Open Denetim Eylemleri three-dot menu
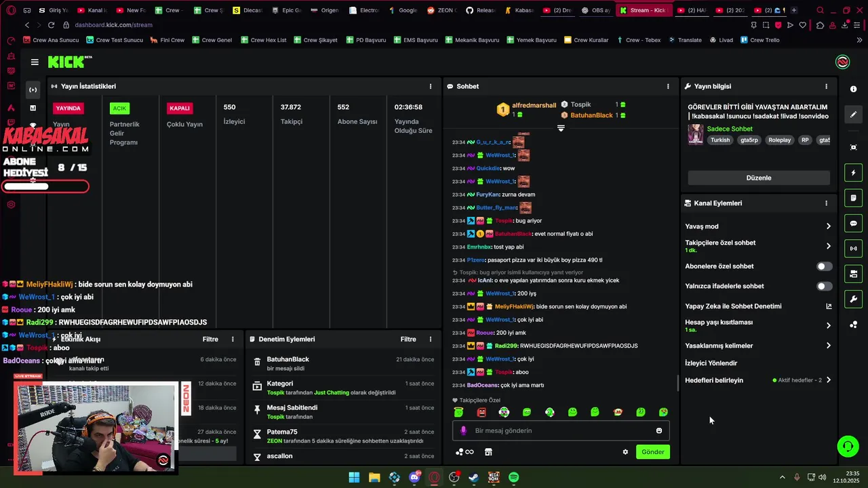 pos(430,339)
